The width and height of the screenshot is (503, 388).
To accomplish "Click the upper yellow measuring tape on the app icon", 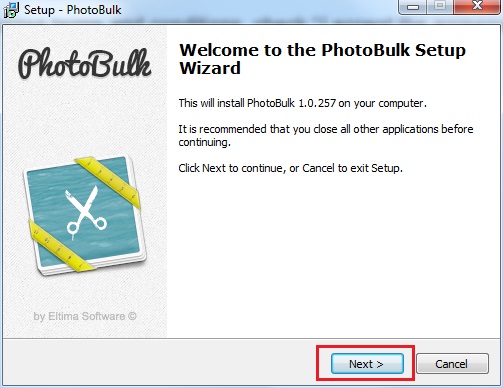I will point(108,181).
